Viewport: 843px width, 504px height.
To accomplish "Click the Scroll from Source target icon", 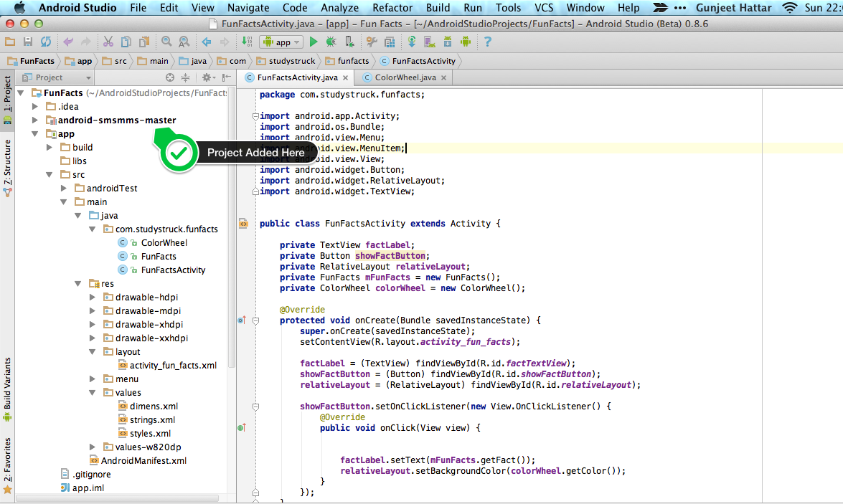I will 170,77.
